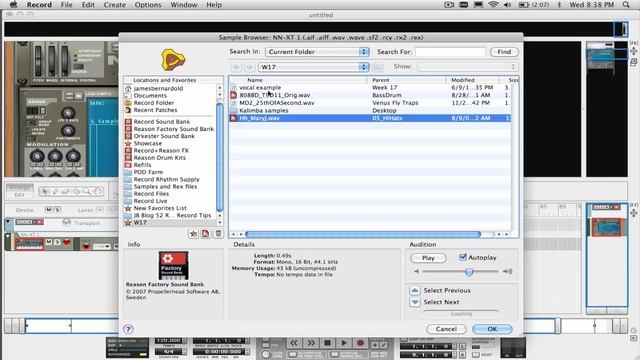Viewport: 640px width, 360px height.
Task: Click the Wi-Fi status icon
Action: (493, 5)
